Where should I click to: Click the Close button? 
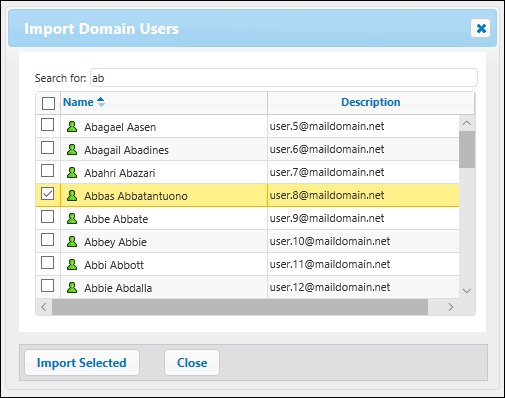click(x=192, y=363)
